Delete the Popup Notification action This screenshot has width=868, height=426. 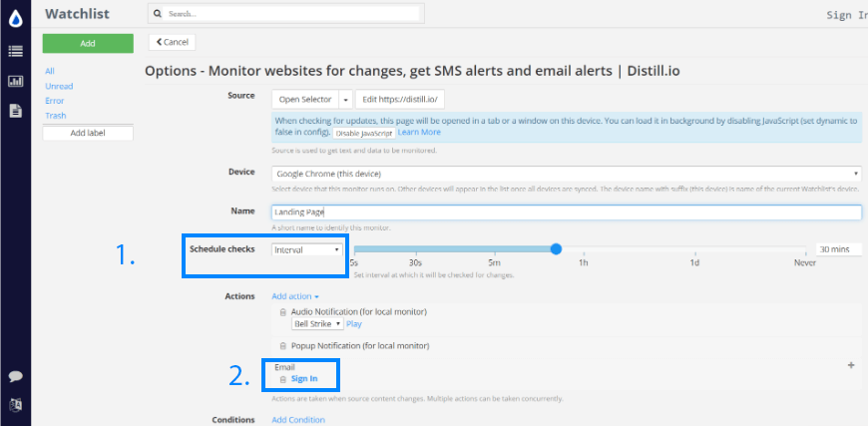[x=283, y=346]
